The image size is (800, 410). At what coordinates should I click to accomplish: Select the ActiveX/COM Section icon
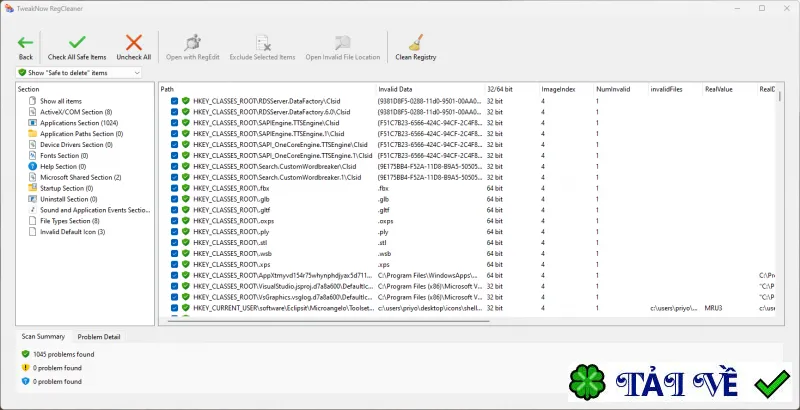click(33, 112)
